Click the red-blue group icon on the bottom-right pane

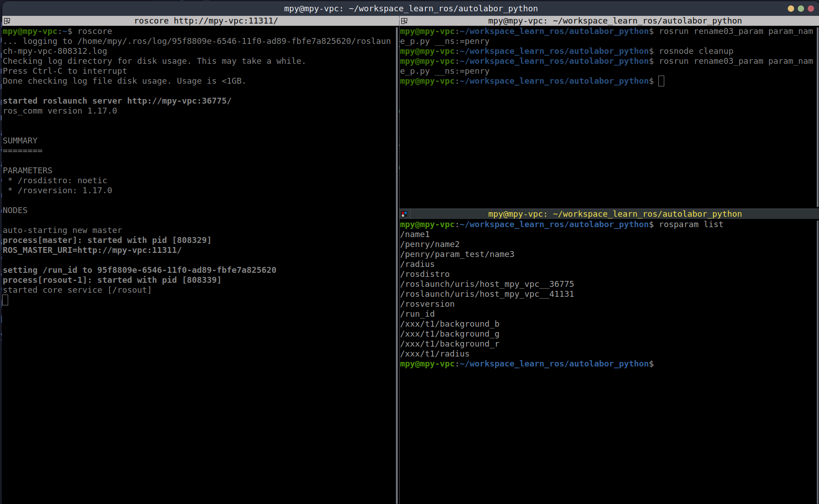click(x=405, y=214)
